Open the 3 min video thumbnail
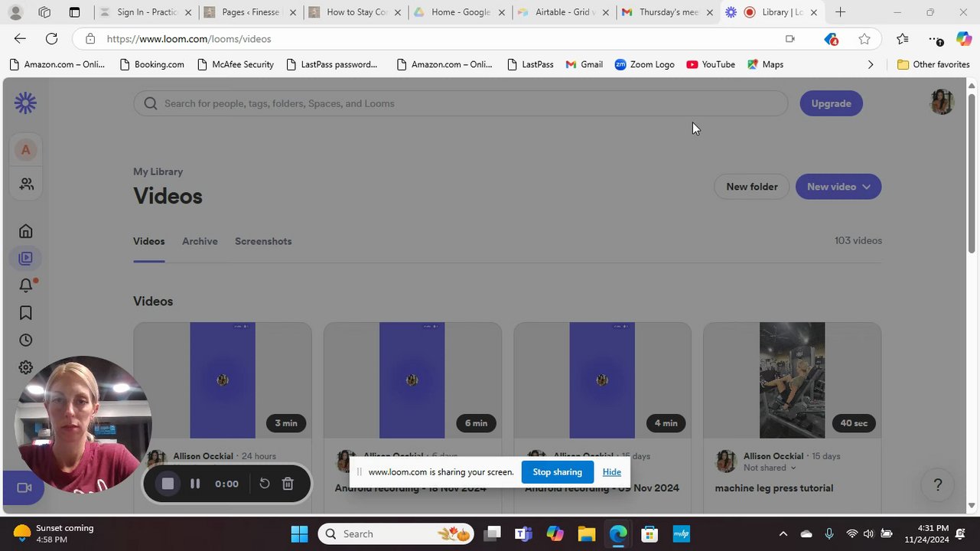Image resolution: width=980 pixels, height=551 pixels. 223,380
